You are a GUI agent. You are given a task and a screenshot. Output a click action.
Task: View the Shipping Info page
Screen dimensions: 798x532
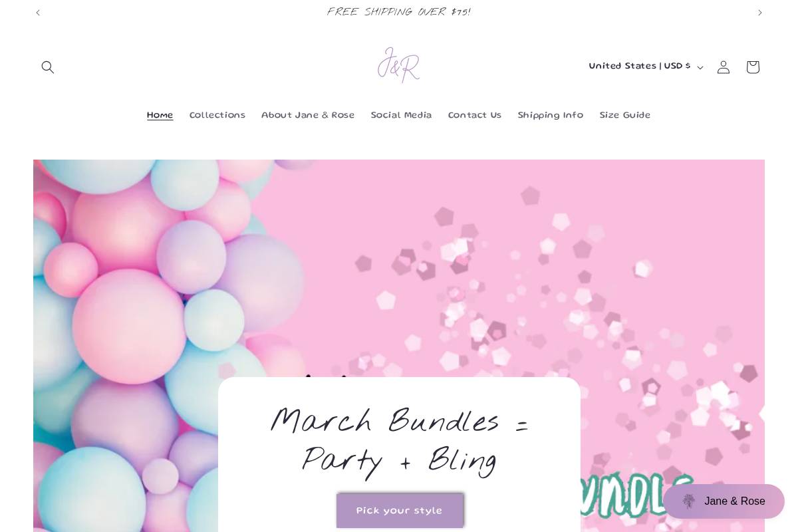tap(551, 116)
